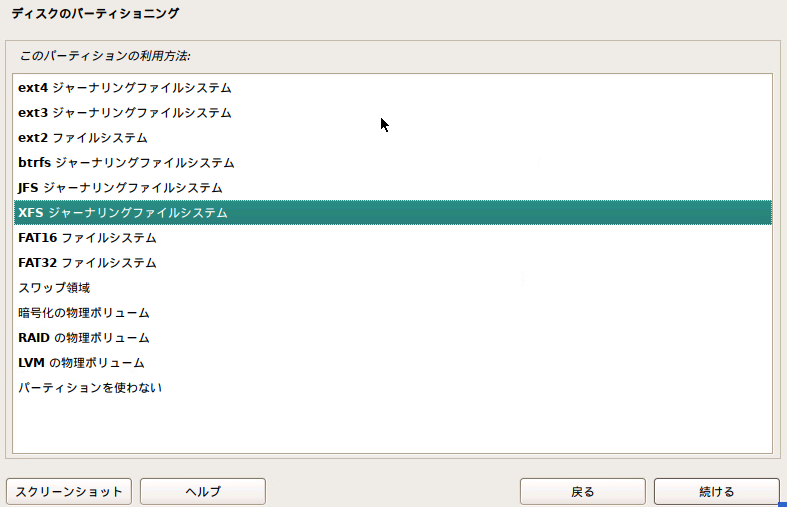The height and width of the screenshot is (507, 787).
Task: Click the empty area below the list items
Action: 392,427
